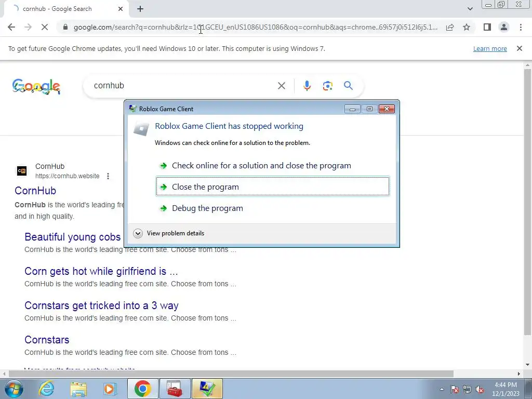This screenshot has width=532, height=399.
Task: Open the Chrome profile avatar
Action: pyautogui.click(x=504, y=27)
